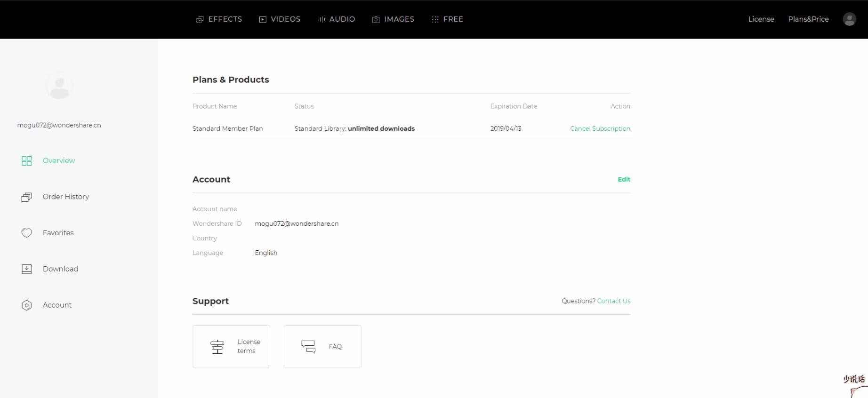Click the FAQ chat bubbles icon
Screen dimensions: 868x398
pyautogui.click(x=308, y=347)
